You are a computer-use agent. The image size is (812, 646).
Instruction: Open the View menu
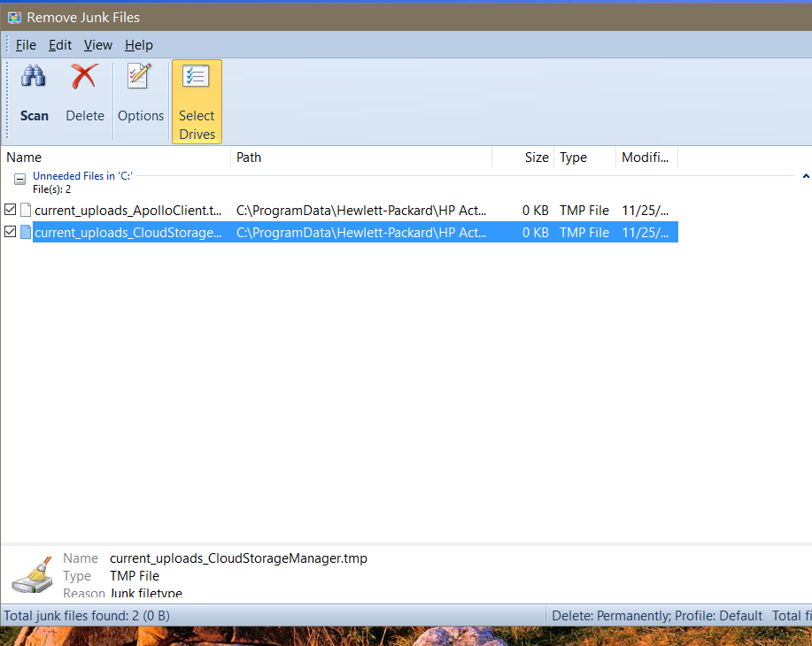(x=98, y=45)
